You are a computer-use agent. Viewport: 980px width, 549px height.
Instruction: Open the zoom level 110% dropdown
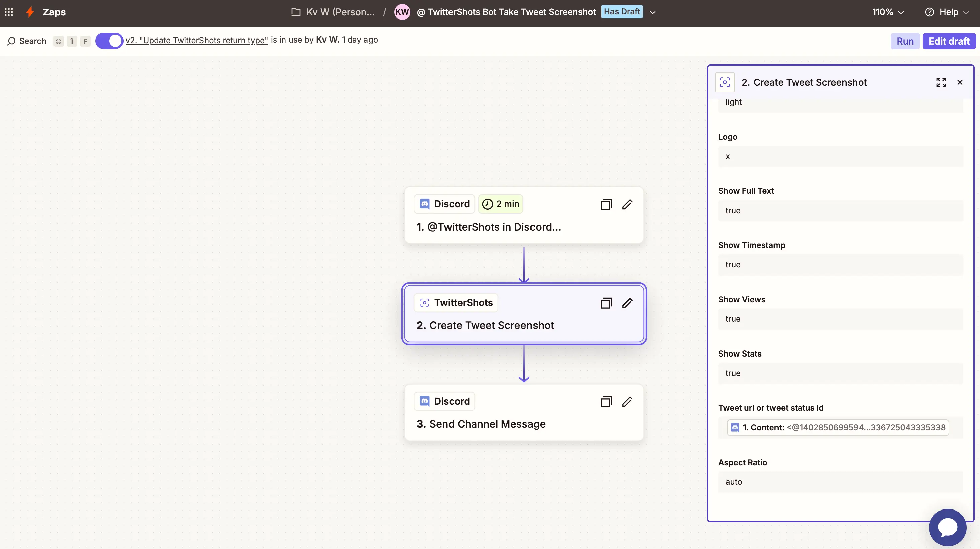click(888, 12)
